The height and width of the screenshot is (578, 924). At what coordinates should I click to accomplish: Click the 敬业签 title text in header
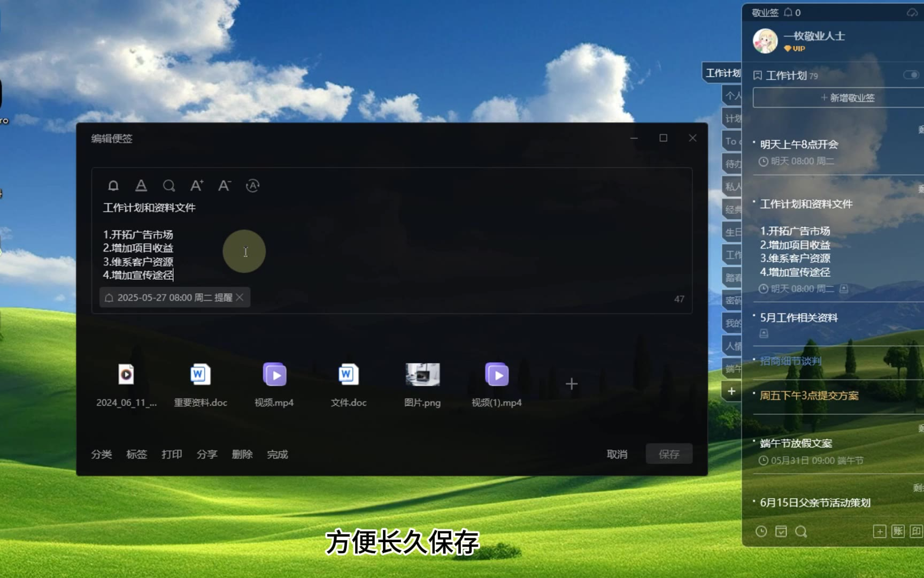point(765,12)
